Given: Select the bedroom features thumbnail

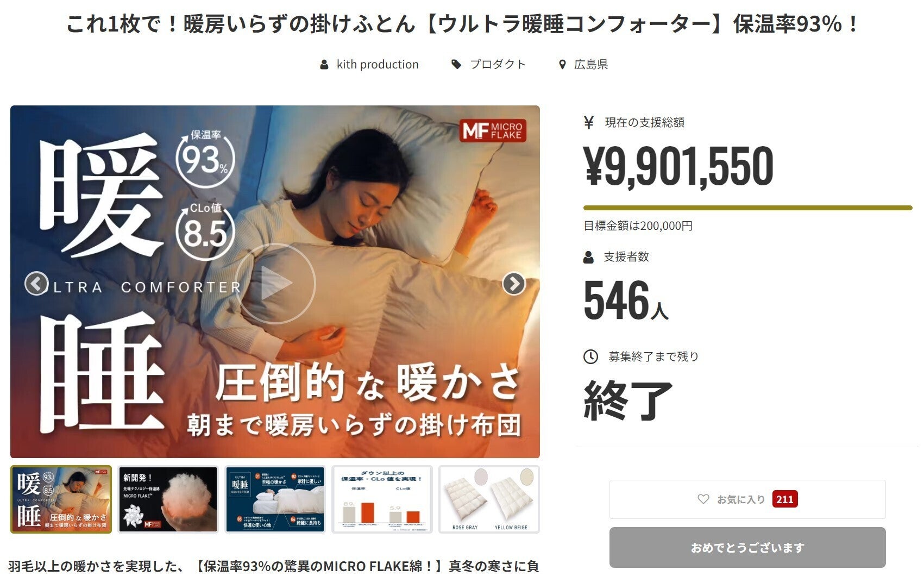Looking at the screenshot, I should pos(275,499).
